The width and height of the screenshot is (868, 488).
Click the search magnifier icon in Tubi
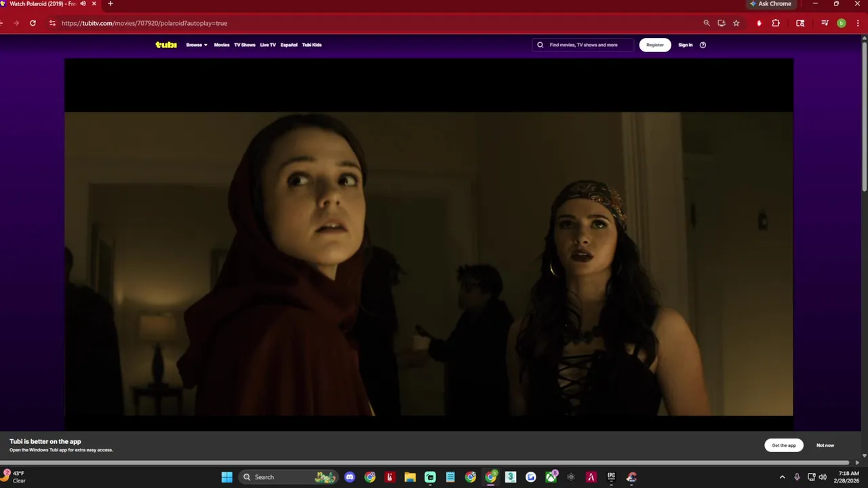tap(540, 45)
